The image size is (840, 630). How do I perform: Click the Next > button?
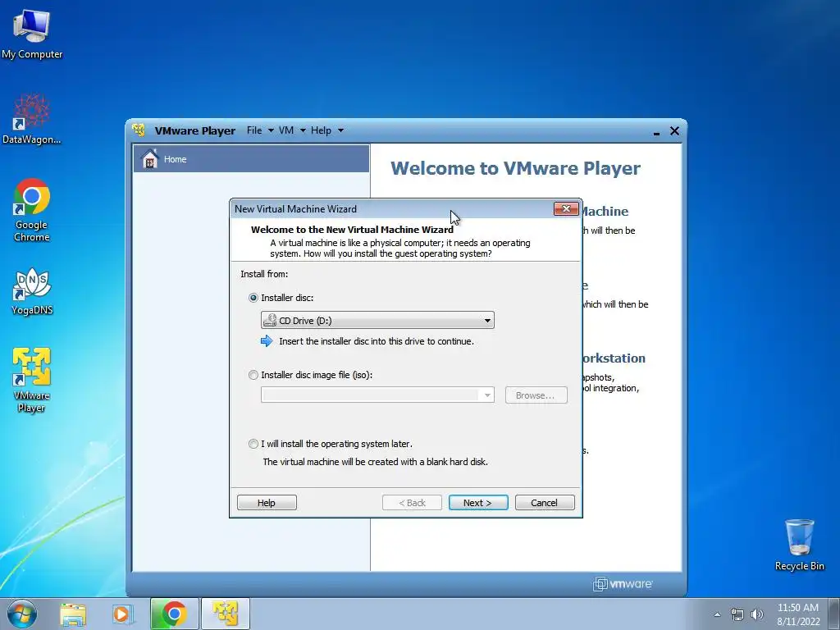[x=478, y=503]
